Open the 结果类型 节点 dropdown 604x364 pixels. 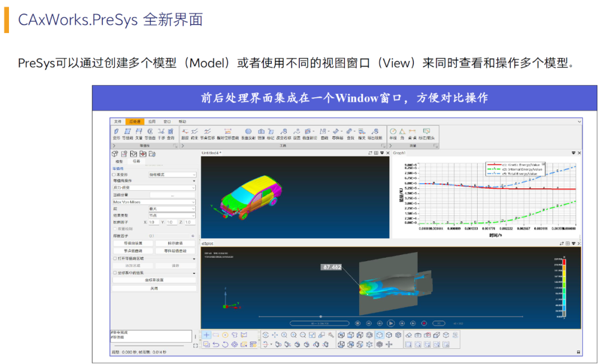[172, 216]
